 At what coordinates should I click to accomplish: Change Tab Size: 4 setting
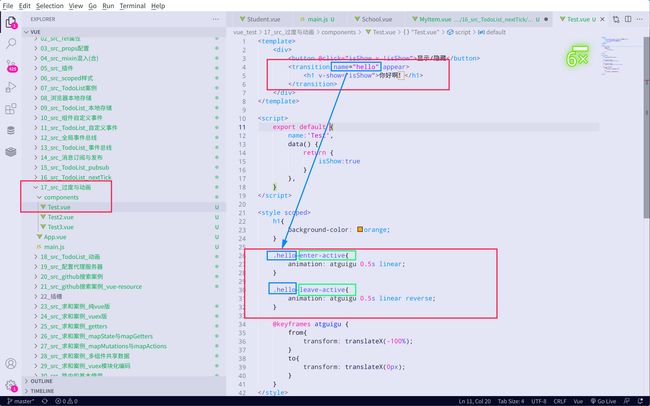(x=511, y=401)
